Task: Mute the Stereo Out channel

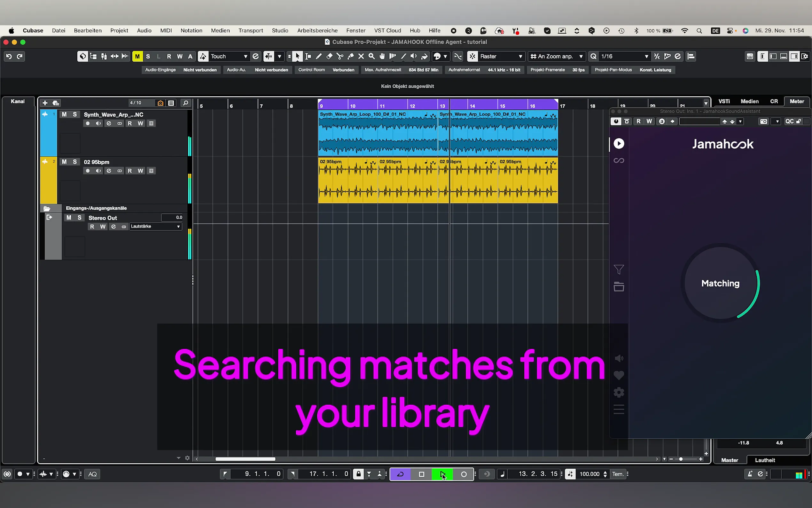Action: tap(69, 218)
